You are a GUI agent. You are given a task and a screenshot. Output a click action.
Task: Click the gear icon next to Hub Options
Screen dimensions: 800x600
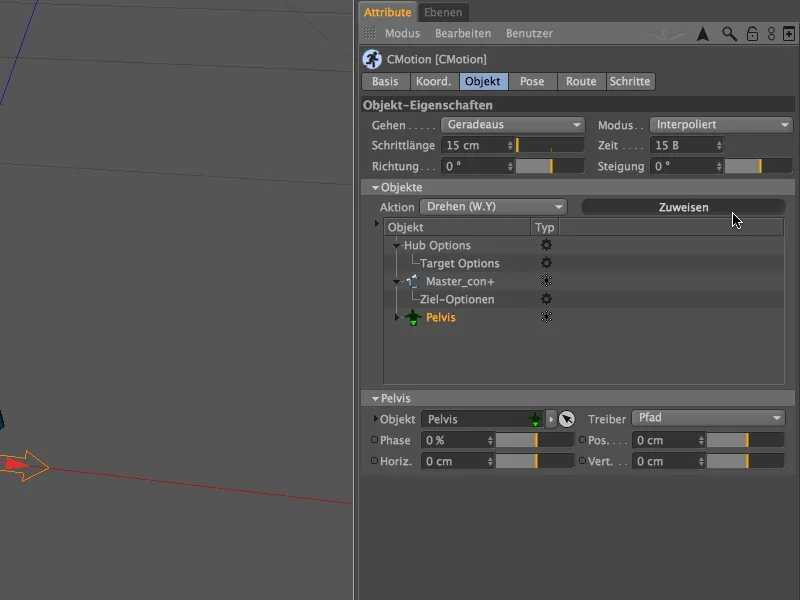coord(546,245)
